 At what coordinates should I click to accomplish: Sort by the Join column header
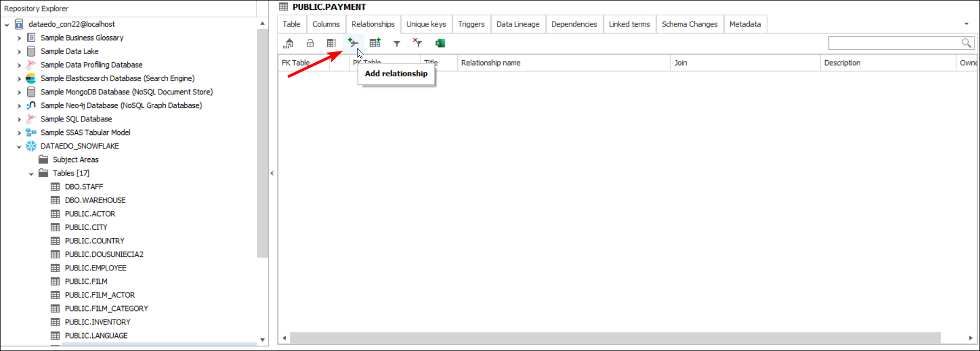(745, 63)
